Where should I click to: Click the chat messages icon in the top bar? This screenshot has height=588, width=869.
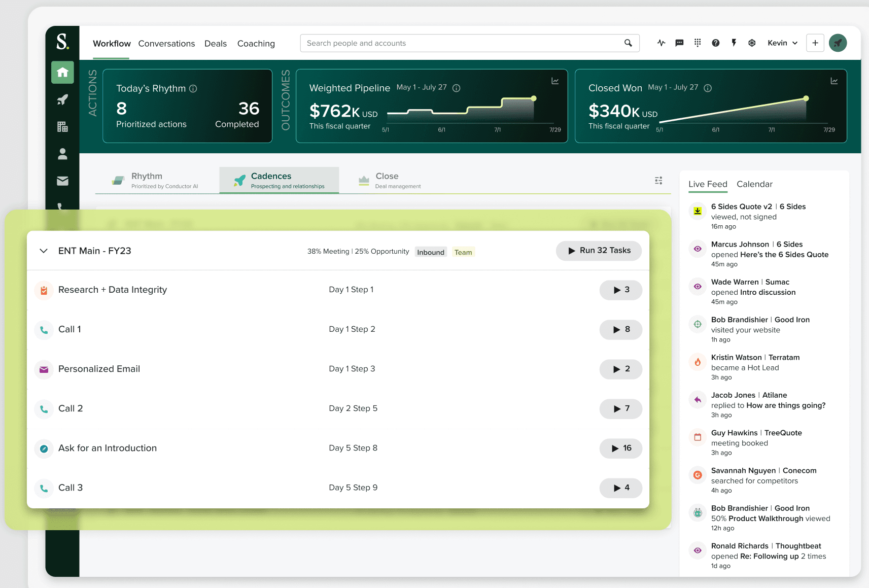(x=679, y=43)
